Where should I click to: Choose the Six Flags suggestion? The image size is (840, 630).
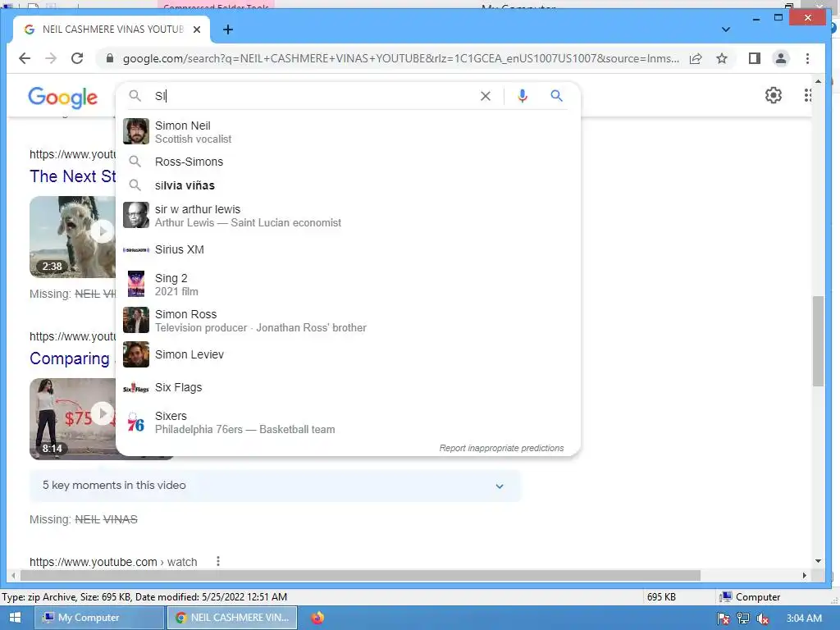click(x=348, y=387)
